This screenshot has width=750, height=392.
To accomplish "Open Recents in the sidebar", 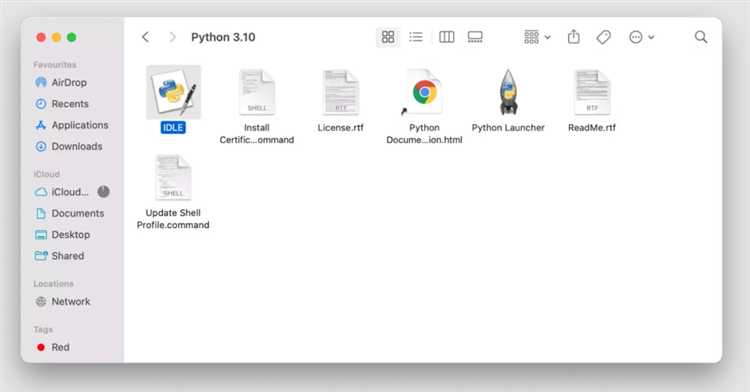I will pos(62,104).
